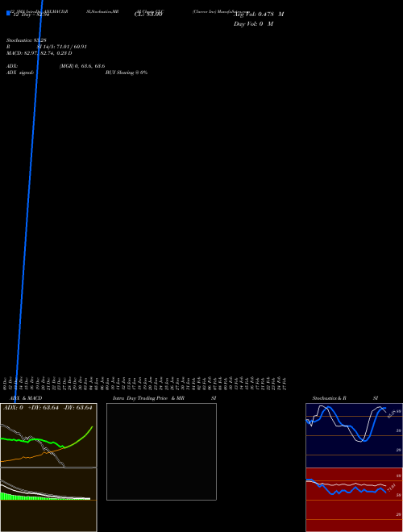Select the 'Intra Day Trading Price & MR' title
This screenshot has height=532, width=403.
pos(148,398)
